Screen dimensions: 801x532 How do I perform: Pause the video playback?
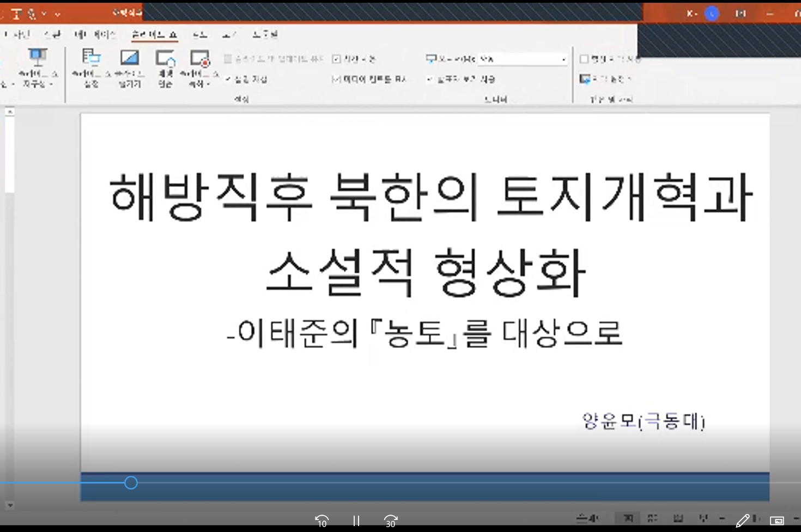click(356, 521)
